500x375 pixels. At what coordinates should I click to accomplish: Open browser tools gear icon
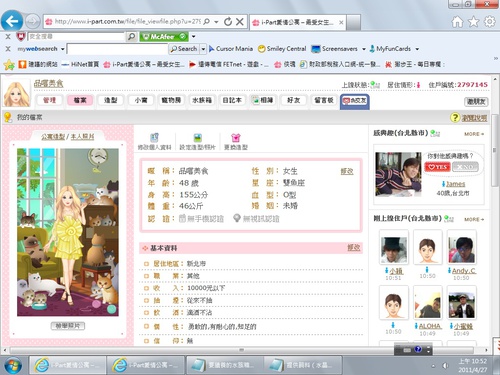click(489, 22)
